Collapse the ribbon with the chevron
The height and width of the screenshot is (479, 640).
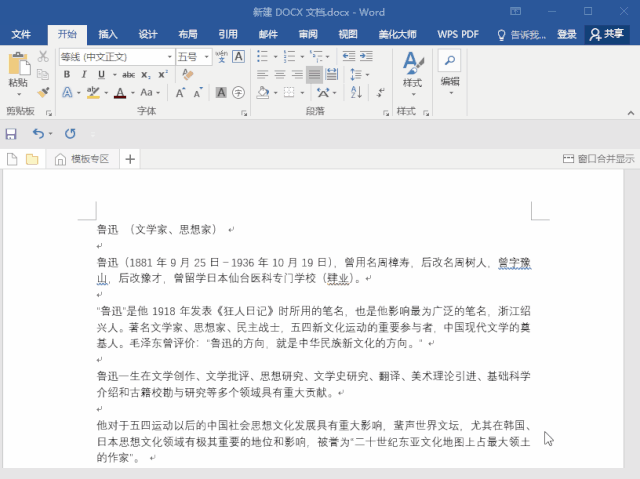pyautogui.click(x=631, y=113)
